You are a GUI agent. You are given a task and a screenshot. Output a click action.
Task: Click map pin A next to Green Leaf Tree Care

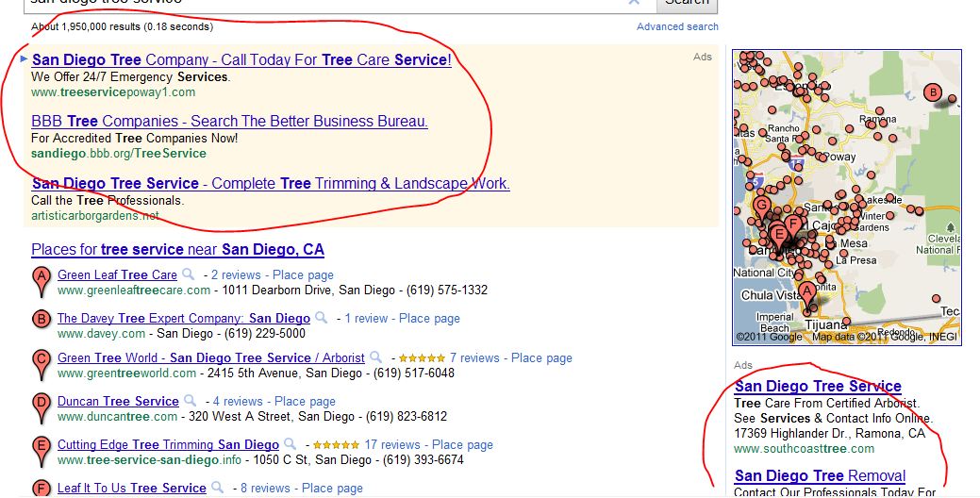[x=42, y=281]
